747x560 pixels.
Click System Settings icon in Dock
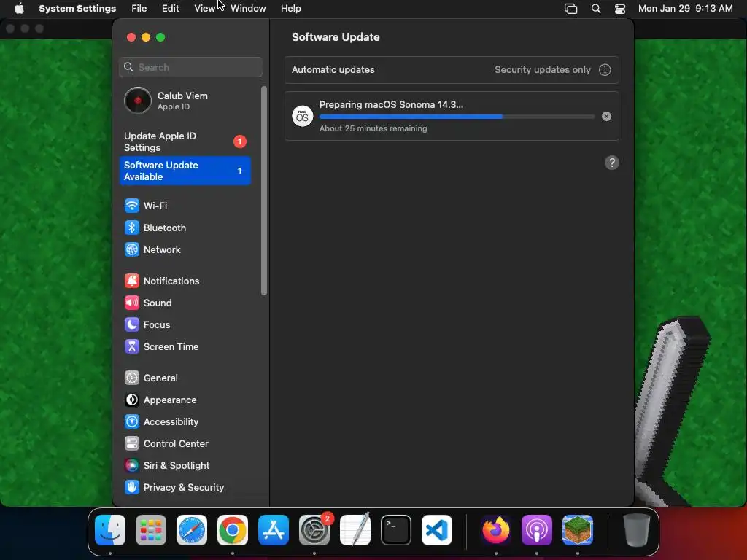(x=314, y=530)
